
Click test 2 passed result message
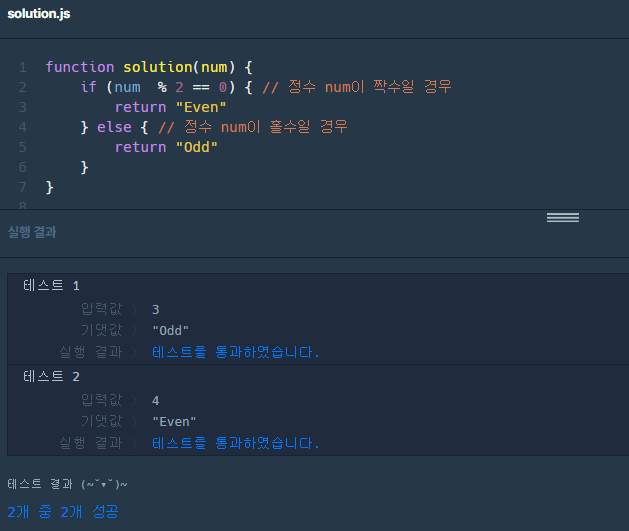[x=235, y=443]
